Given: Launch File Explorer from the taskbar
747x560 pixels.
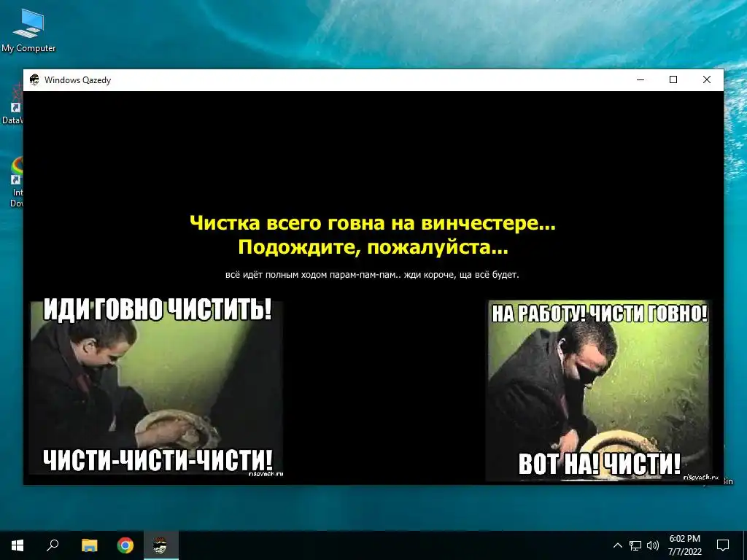Looking at the screenshot, I should (89, 545).
